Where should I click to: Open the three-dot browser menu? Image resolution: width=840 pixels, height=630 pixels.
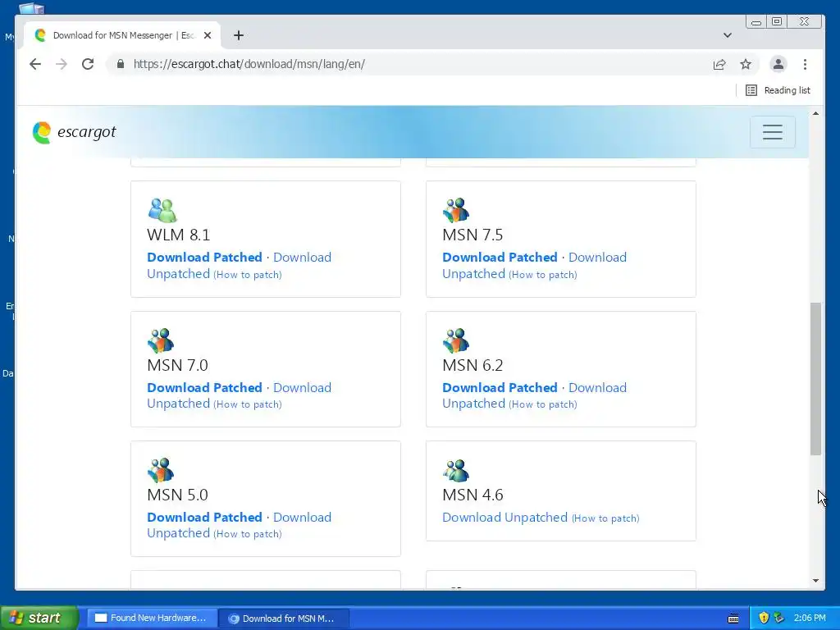tap(806, 64)
